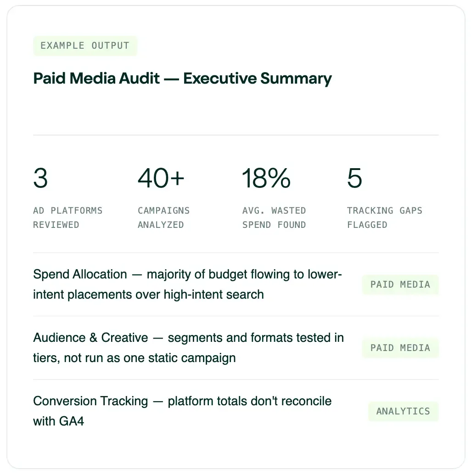471x476 pixels.
Task: Click the 40+ campaigns figure
Action: click(161, 178)
